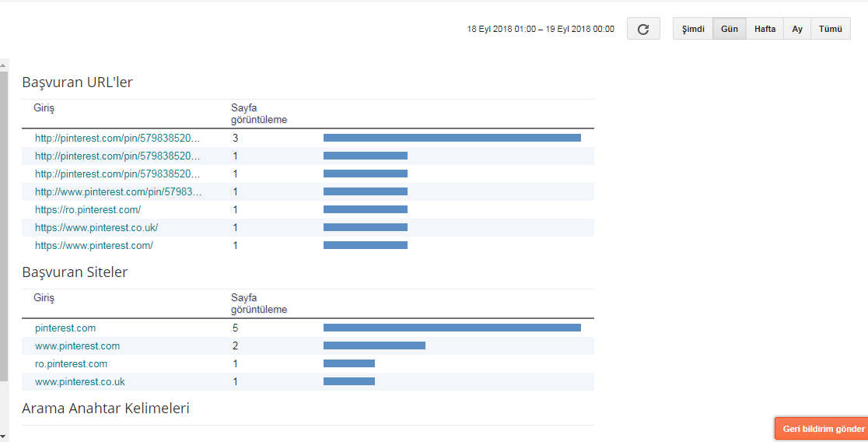Screen dimensions: 868x442
Task: Show Tümü all-time stats
Action: pos(831,29)
